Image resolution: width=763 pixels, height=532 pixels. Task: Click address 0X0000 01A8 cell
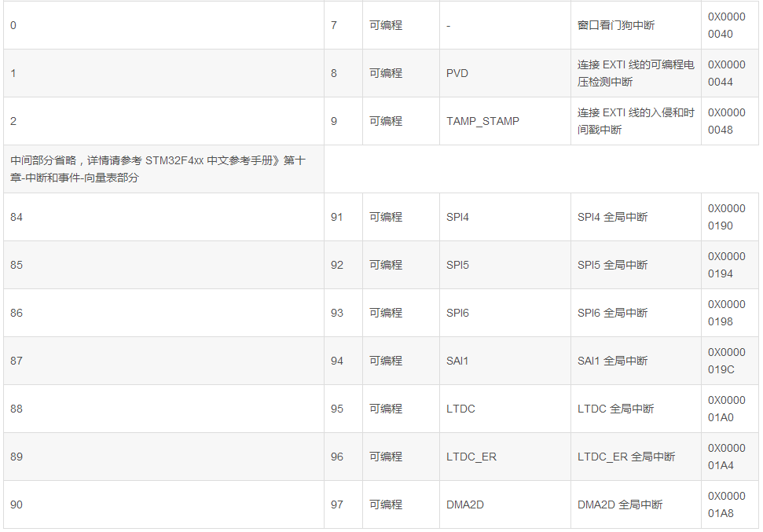click(x=726, y=504)
